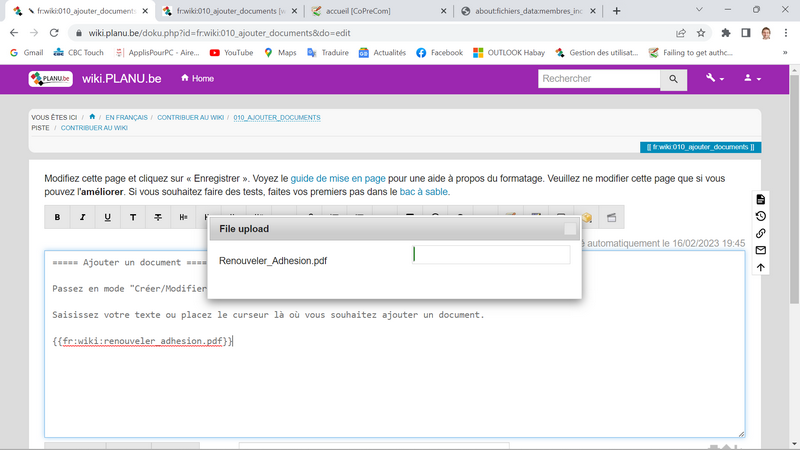Click the envelope icon in right sidebar
Screen dimensions: 800x450
[x=761, y=250]
